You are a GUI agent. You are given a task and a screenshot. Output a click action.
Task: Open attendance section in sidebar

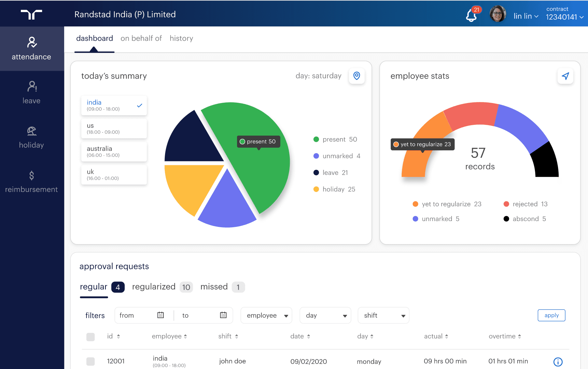click(x=32, y=49)
